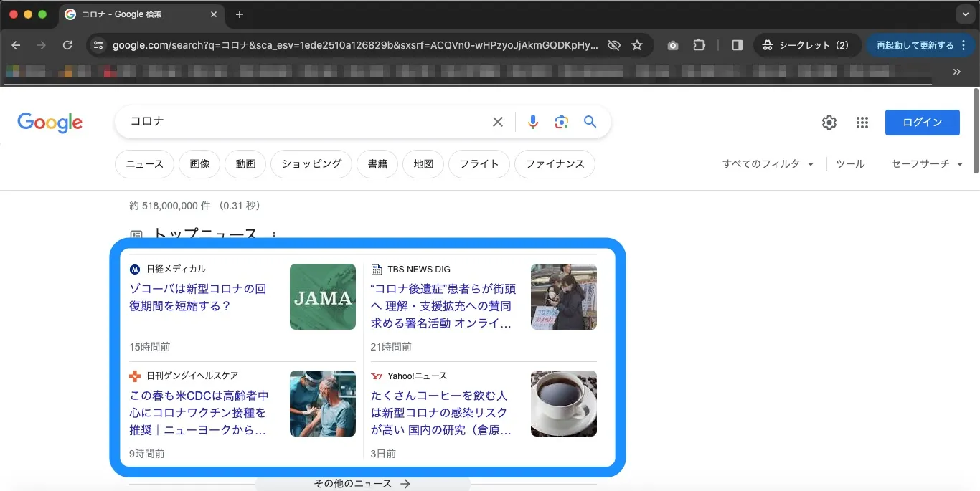Click 再起動して更新する update button

914,45
